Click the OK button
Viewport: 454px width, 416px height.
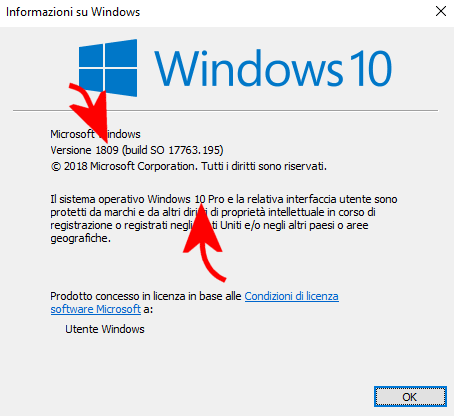pyautogui.click(x=410, y=397)
